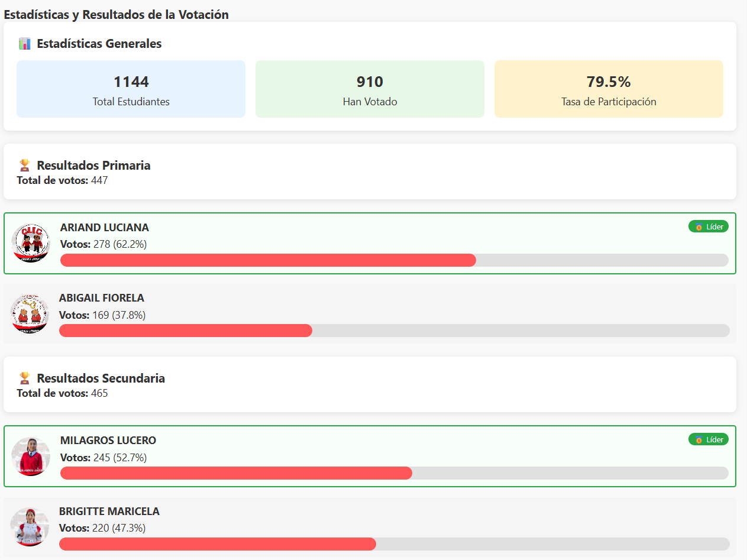The width and height of the screenshot is (747, 560).
Task: Click Abigail Fiorela's vote progress bar
Action: point(186,331)
